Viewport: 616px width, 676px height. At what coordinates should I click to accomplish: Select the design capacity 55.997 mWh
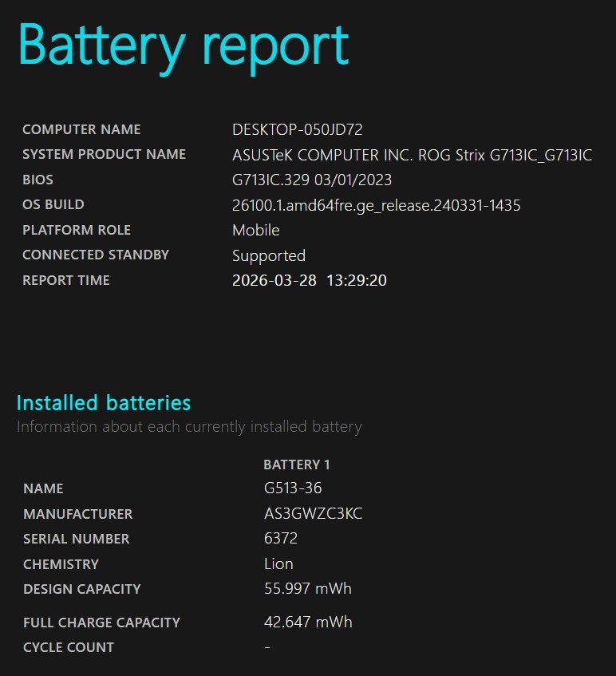tap(307, 589)
